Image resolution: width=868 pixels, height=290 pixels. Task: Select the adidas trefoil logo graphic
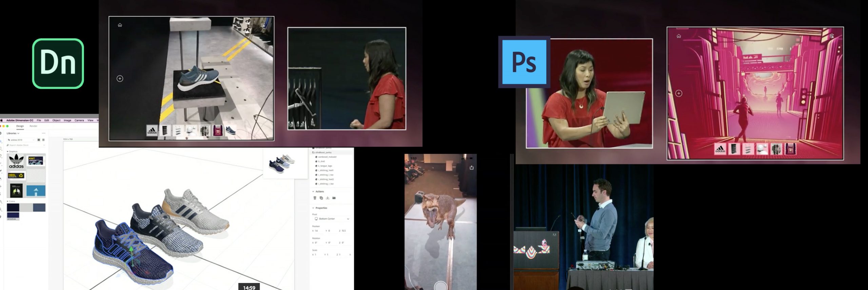click(x=16, y=161)
